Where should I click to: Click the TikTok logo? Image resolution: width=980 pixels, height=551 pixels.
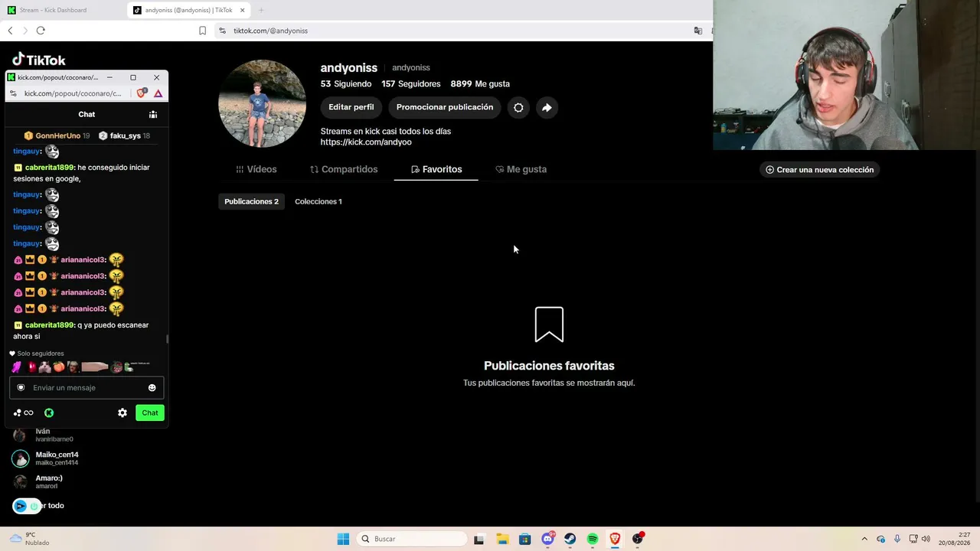point(39,60)
